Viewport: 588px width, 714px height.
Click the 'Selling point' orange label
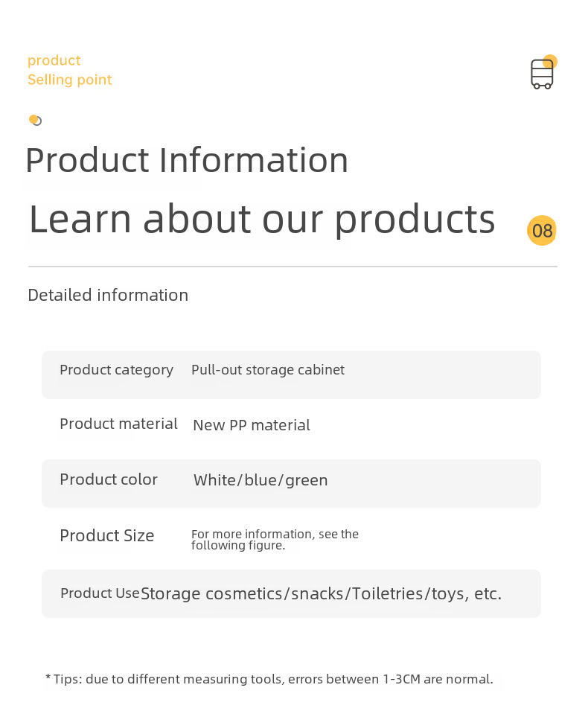coord(70,80)
